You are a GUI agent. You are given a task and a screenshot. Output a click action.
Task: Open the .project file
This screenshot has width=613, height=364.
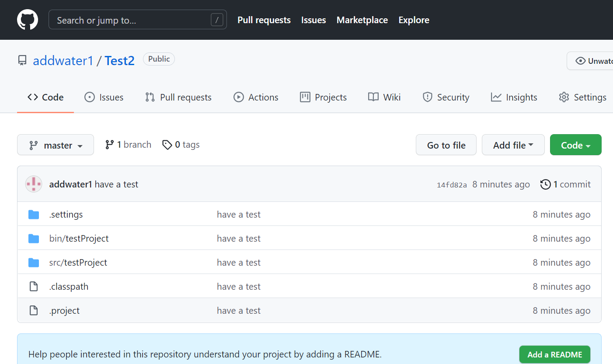pyautogui.click(x=65, y=311)
